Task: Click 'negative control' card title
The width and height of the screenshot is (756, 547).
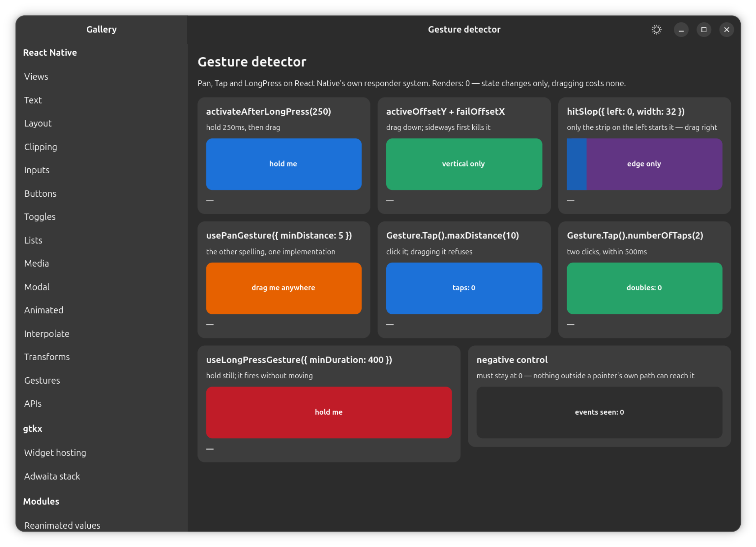Action: 512,360
